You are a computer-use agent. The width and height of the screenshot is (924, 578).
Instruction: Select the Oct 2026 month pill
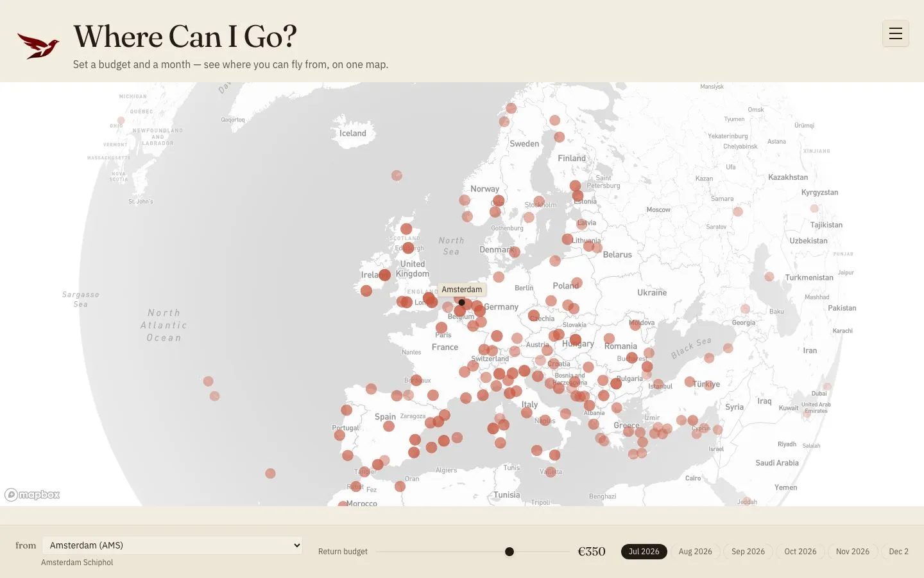(x=800, y=552)
